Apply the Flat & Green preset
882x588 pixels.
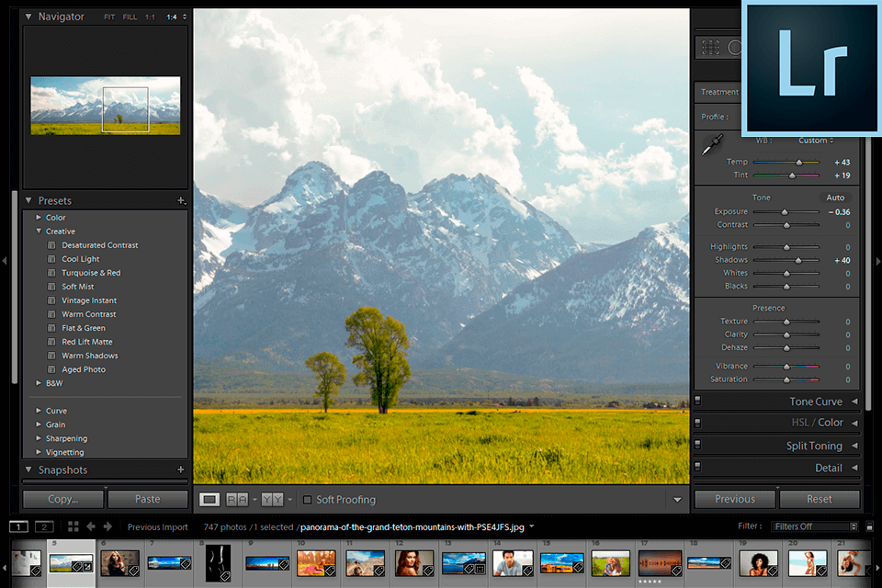click(x=84, y=328)
